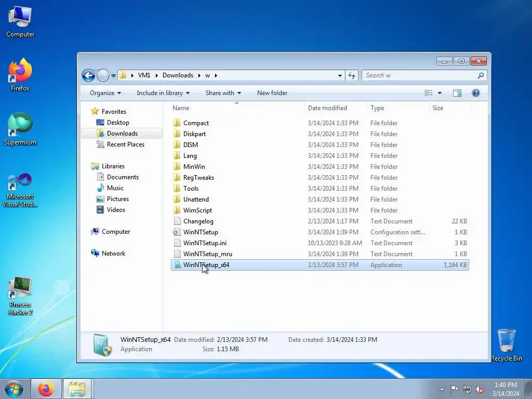Select the Compact folder
The height and width of the screenshot is (399, 532).
320,123
